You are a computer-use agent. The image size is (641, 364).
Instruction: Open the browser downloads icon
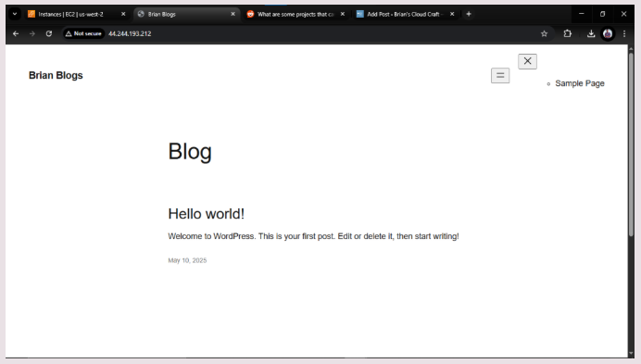tap(591, 33)
